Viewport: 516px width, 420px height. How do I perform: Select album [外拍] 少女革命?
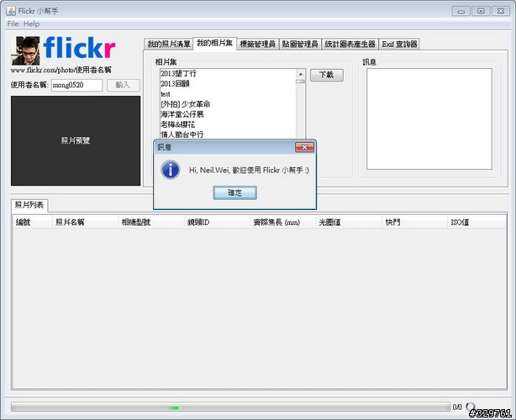(228, 104)
